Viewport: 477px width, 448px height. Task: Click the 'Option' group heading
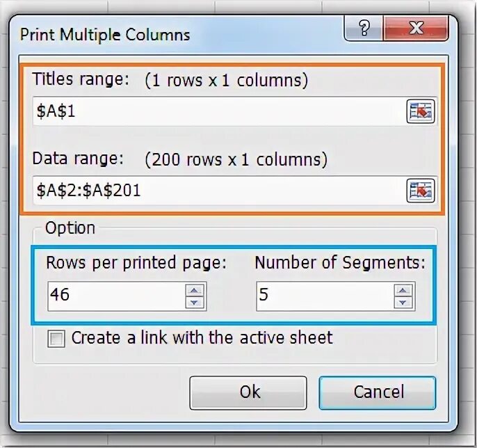click(70, 227)
